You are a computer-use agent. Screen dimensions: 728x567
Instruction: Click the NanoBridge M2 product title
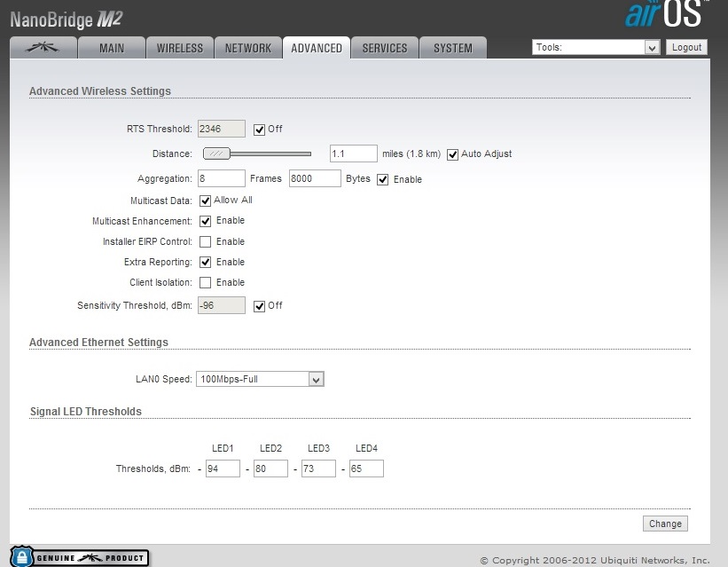point(66,20)
